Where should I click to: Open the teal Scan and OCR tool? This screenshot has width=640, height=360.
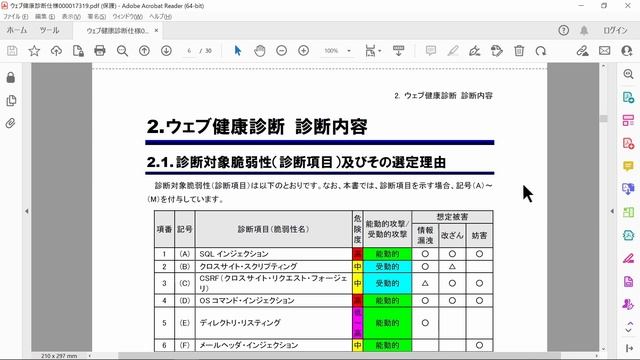point(629,235)
